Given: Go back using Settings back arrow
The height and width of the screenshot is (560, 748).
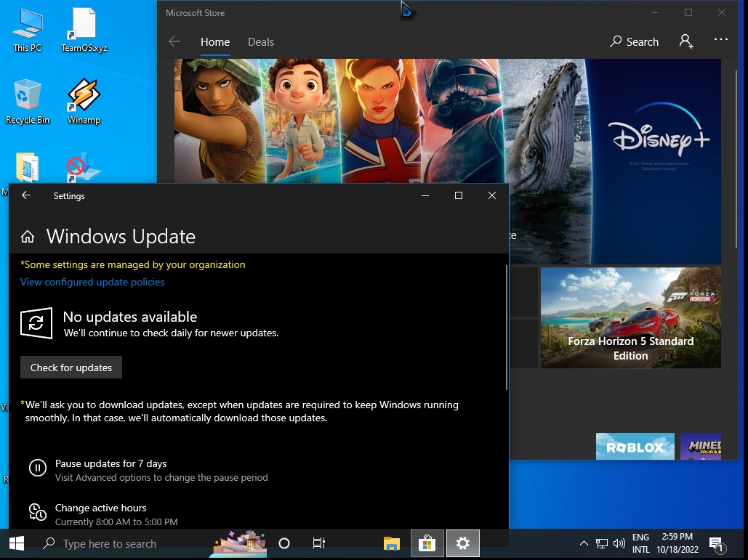Looking at the screenshot, I should click(26, 195).
